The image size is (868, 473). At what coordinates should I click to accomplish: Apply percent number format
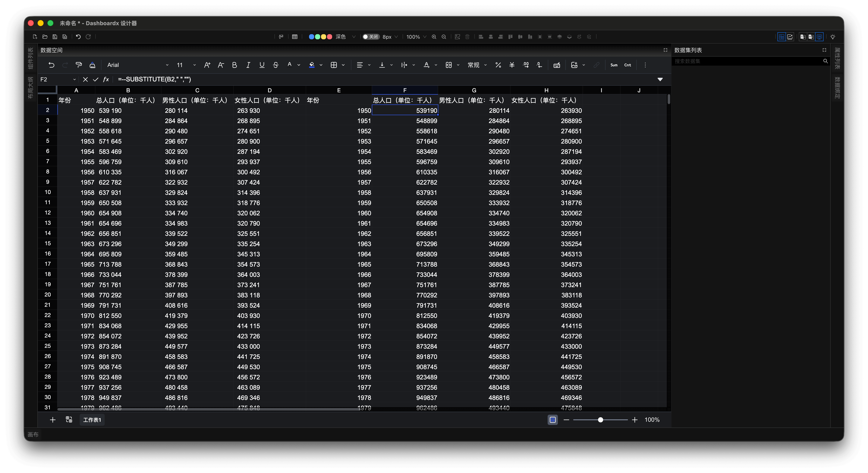(x=498, y=65)
